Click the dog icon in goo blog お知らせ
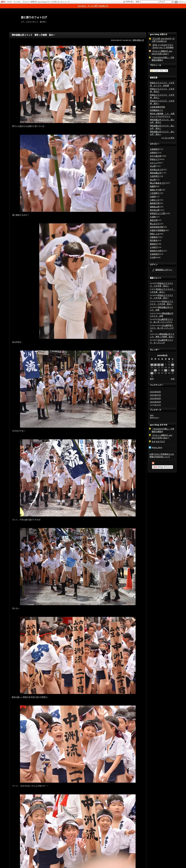 pyautogui.click(x=150, y=51)
